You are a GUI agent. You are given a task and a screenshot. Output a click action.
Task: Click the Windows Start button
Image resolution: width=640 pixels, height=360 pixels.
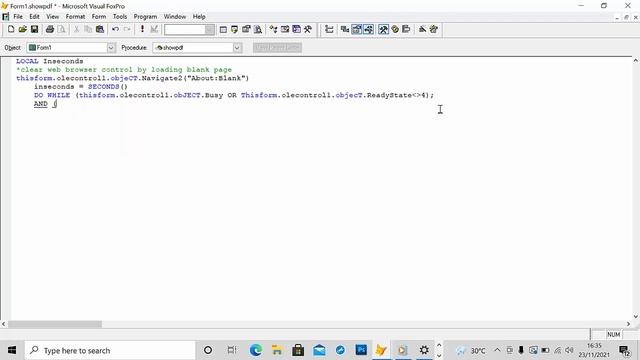[x=12, y=350]
